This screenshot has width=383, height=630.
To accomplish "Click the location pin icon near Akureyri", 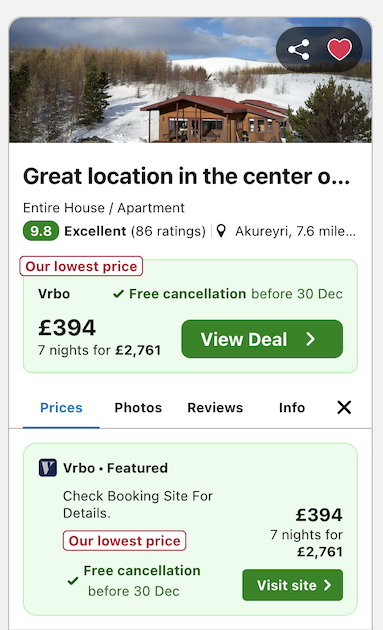I will coord(221,231).
